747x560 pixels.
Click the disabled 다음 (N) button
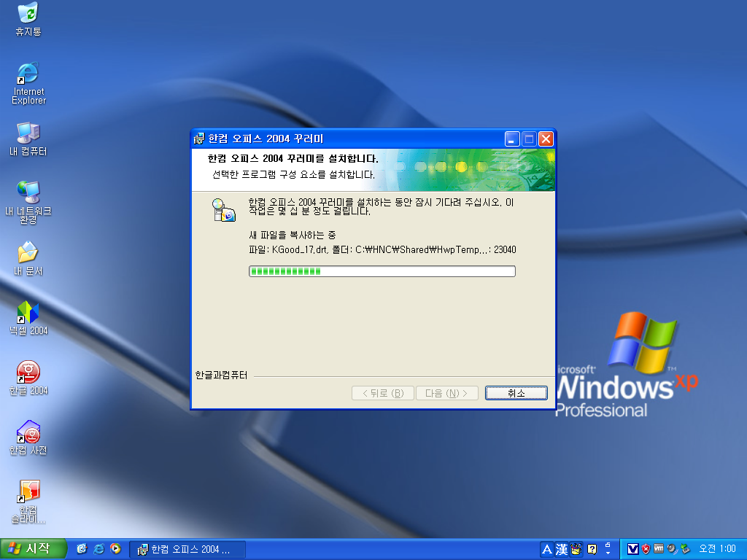(447, 393)
